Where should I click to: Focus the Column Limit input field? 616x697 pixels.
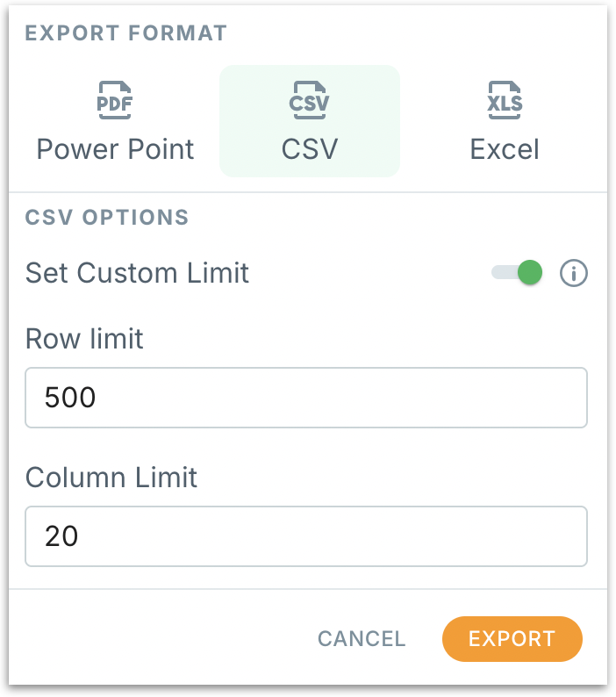[x=305, y=535]
